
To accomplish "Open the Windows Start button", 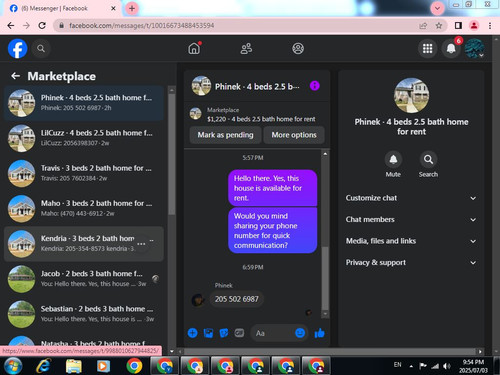I will coord(13,366).
